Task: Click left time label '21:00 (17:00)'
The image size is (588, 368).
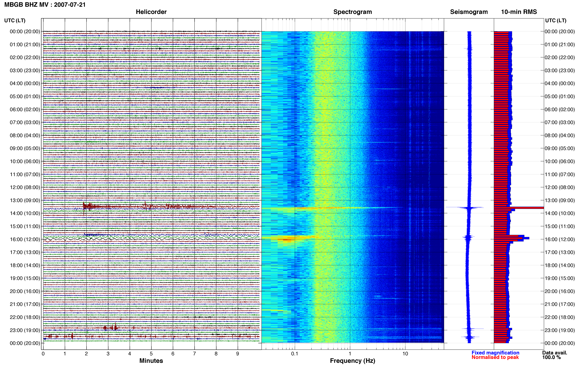Action: coord(25,304)
